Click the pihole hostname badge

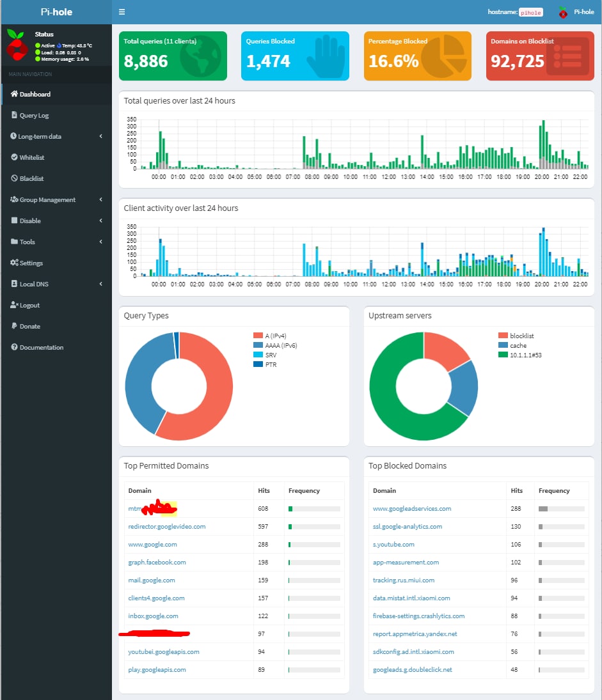[531, 13]
